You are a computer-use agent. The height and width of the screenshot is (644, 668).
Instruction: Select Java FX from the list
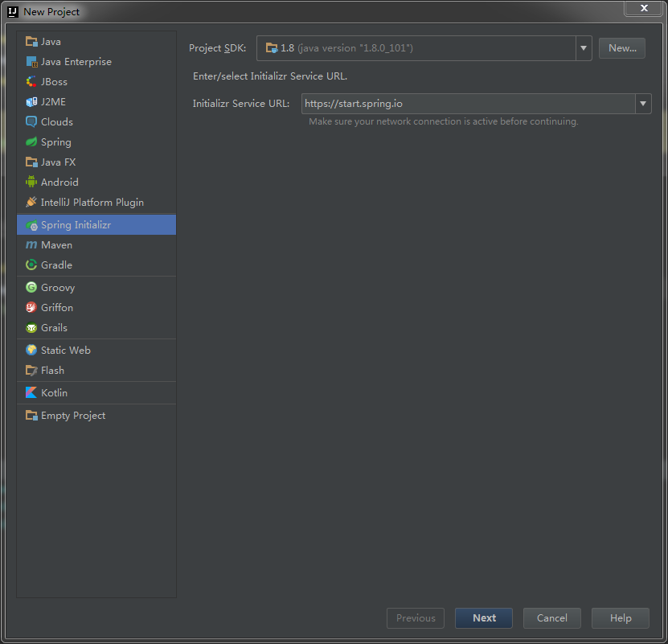(x=96, y=162)
